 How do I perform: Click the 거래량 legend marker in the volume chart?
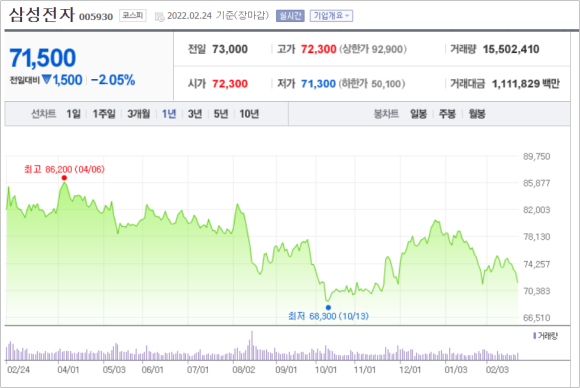click(x=535, y=335)
